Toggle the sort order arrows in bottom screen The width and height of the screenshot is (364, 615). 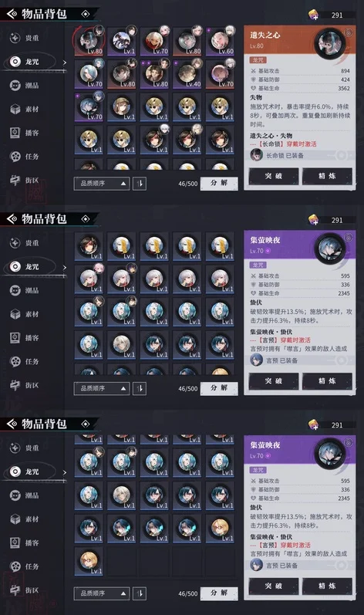pyautogui.click(x=140, y=593)
